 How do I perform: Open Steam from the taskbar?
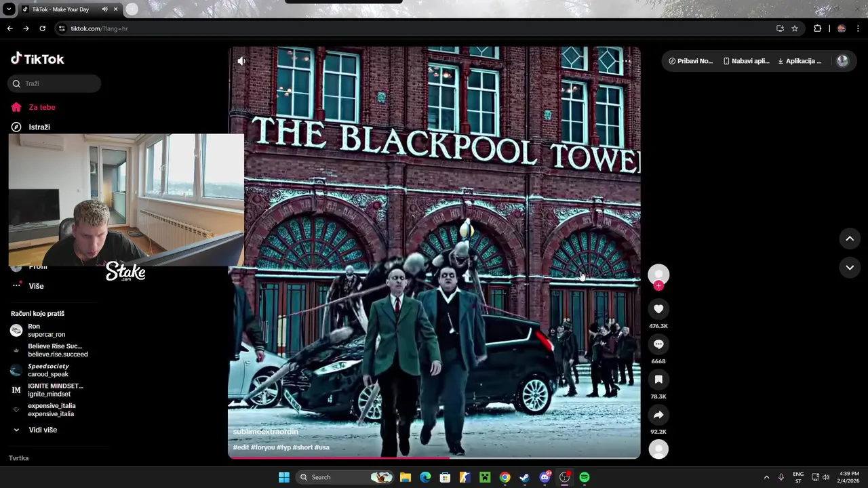(524, 477)
